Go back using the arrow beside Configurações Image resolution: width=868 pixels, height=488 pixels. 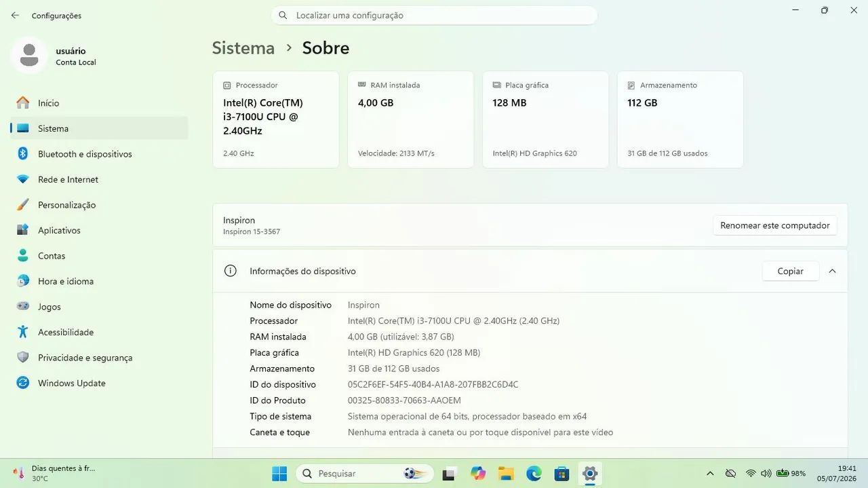pyautogui.click(x=15, y=15)
